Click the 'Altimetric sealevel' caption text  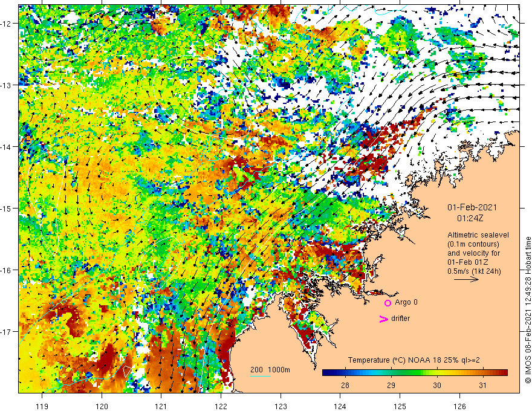point(478,235)
